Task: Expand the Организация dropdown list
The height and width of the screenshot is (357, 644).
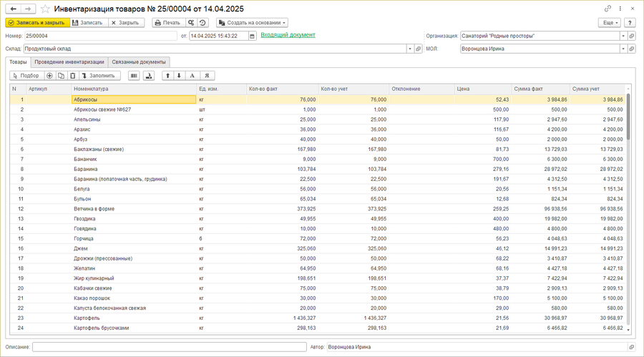Action: tap(623, 36)
